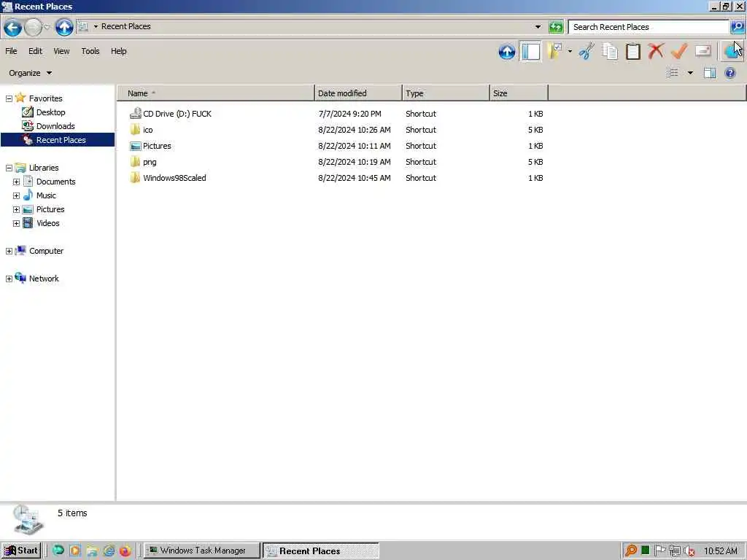The width and height of the screenshot is (747, 560).
Task: Click the red X Delete toolbar icon
Action: click(656, 51)
